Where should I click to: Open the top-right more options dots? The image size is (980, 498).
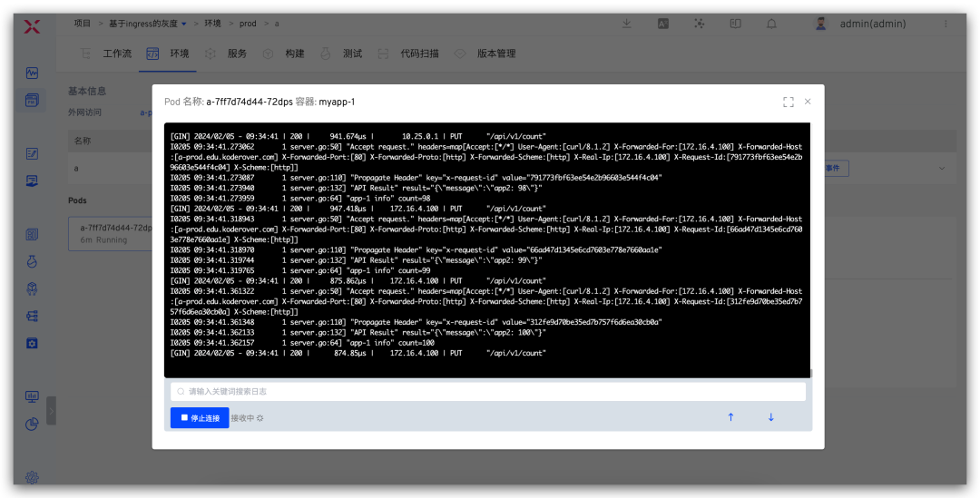pyautogui.click(x=946, y=24)
